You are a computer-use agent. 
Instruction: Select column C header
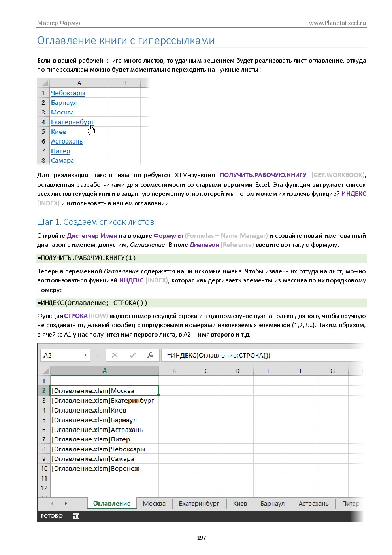[x=206, y=371]
